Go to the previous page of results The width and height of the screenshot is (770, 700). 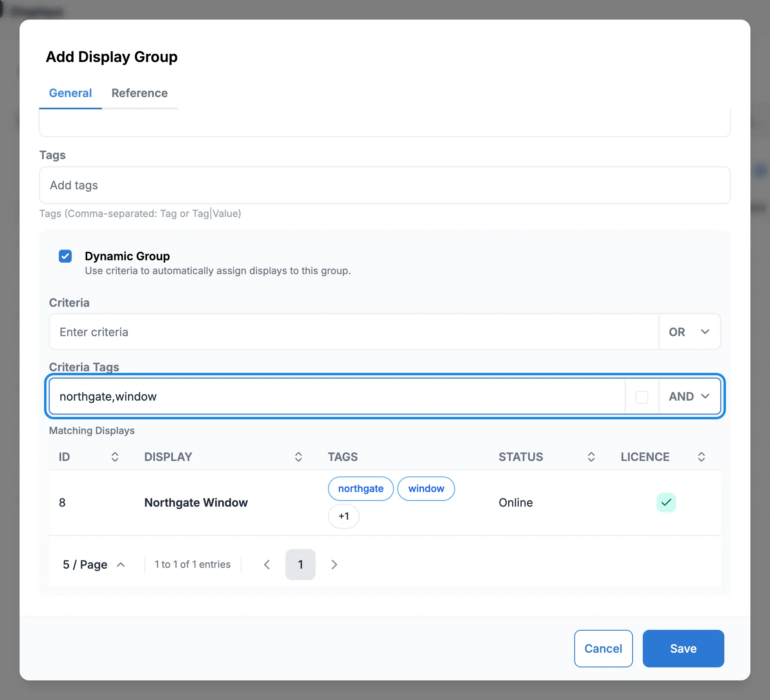[x=267, y=565]
